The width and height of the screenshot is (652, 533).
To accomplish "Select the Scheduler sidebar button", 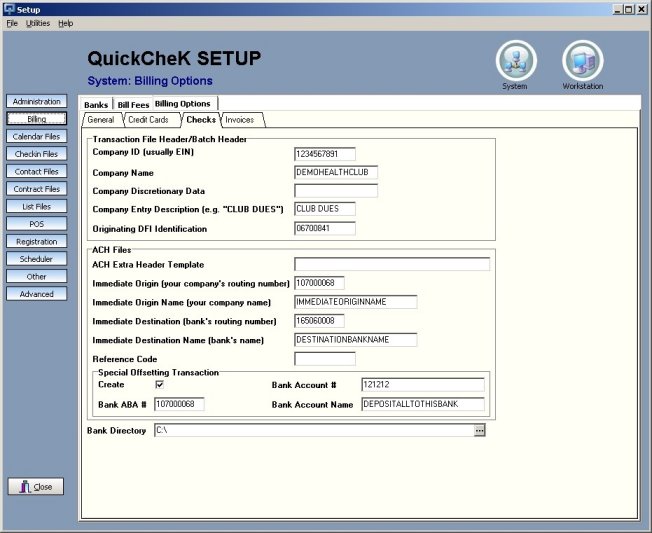I will (x=37, y=259).
